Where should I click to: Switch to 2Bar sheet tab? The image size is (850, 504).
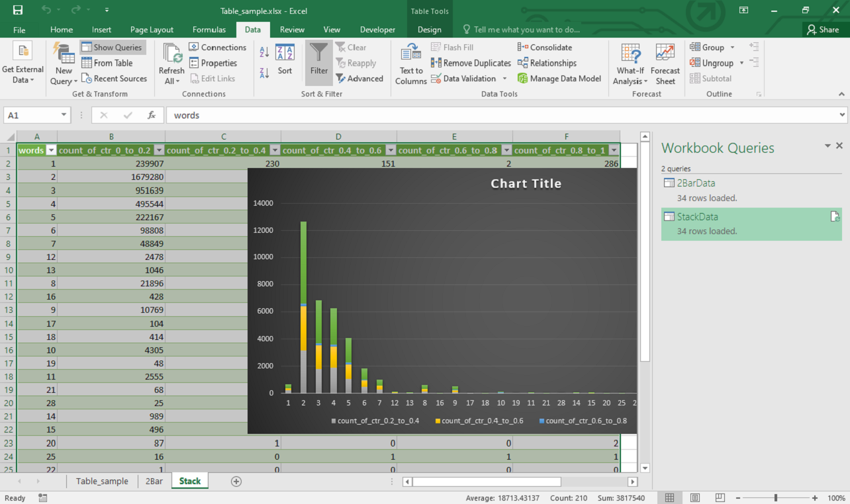(154, 481)
